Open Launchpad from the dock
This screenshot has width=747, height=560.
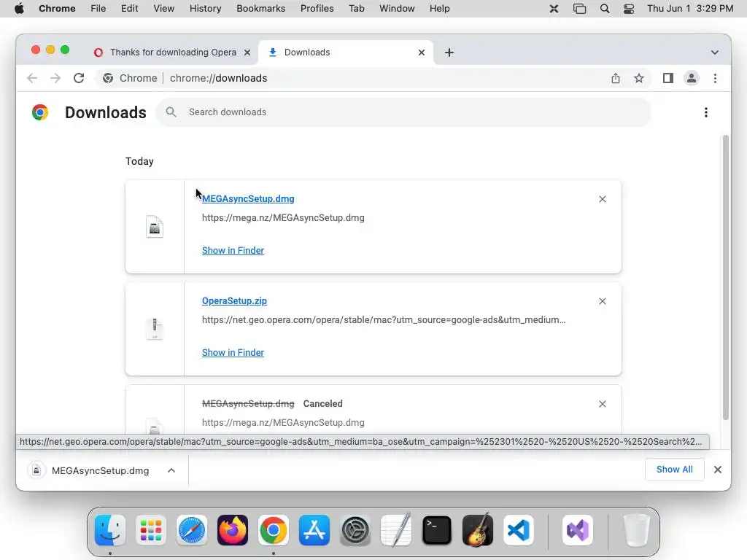151,530
